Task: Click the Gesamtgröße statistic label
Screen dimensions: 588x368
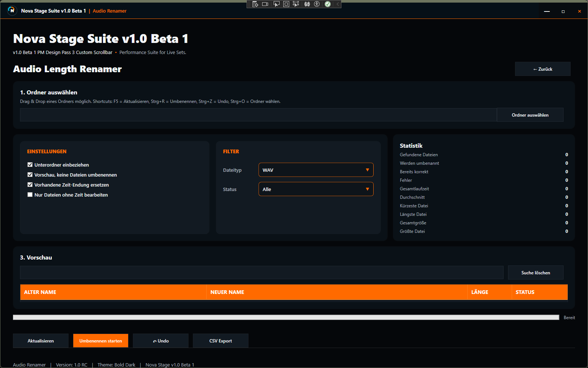Action: tap(413, 223)
